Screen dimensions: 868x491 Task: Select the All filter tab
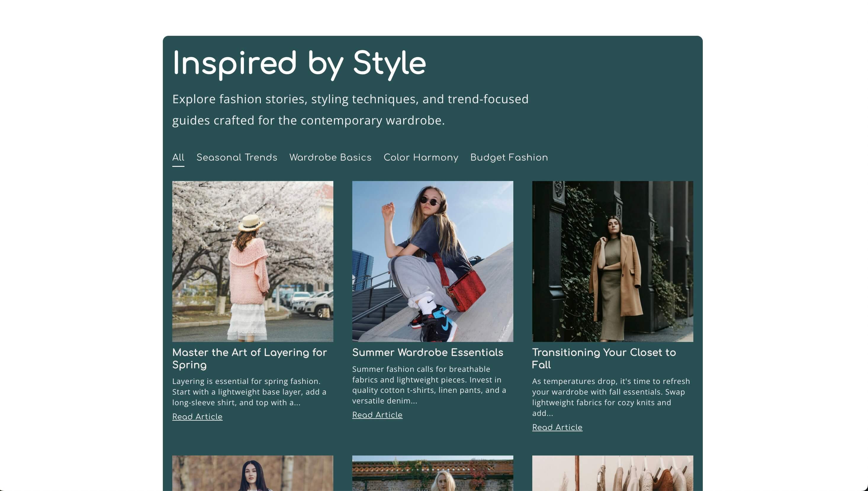[x=178, y=157]
